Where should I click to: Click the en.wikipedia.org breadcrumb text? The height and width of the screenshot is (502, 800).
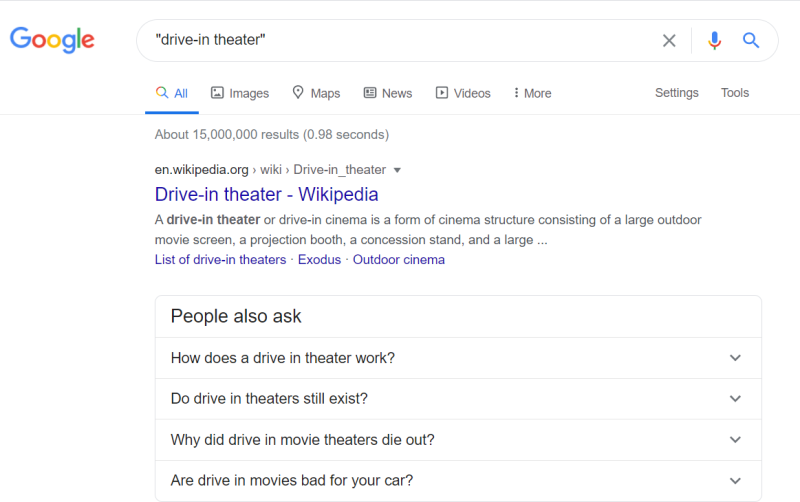202,170
